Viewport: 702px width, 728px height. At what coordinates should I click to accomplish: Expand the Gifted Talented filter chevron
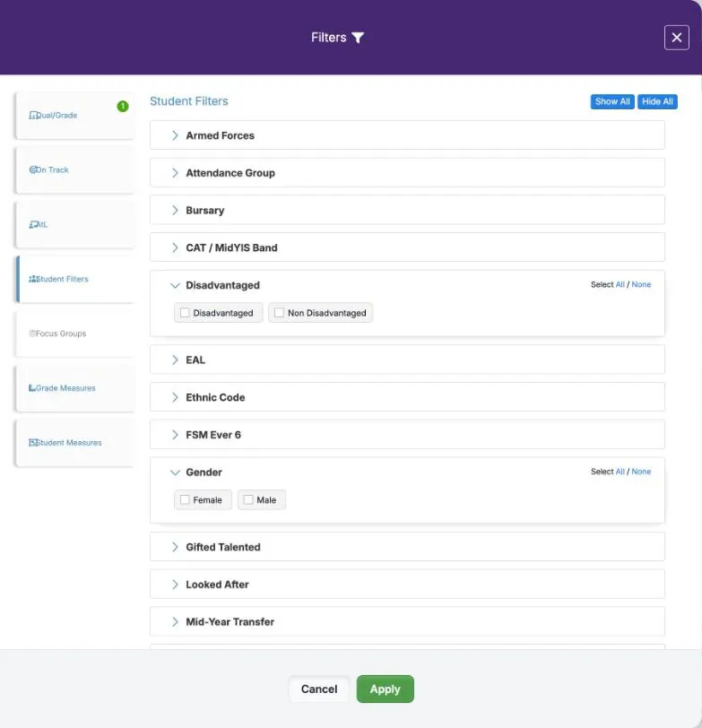click(x=175, y=547)
